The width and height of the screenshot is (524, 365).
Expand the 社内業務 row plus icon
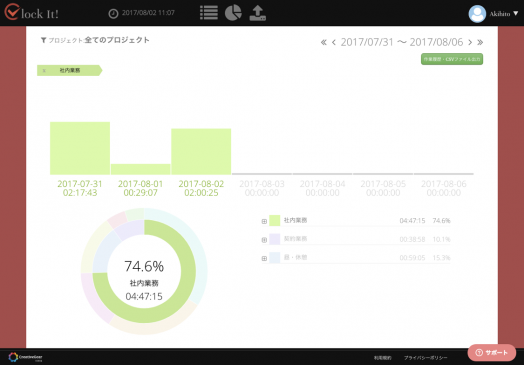tap(264, 221)
